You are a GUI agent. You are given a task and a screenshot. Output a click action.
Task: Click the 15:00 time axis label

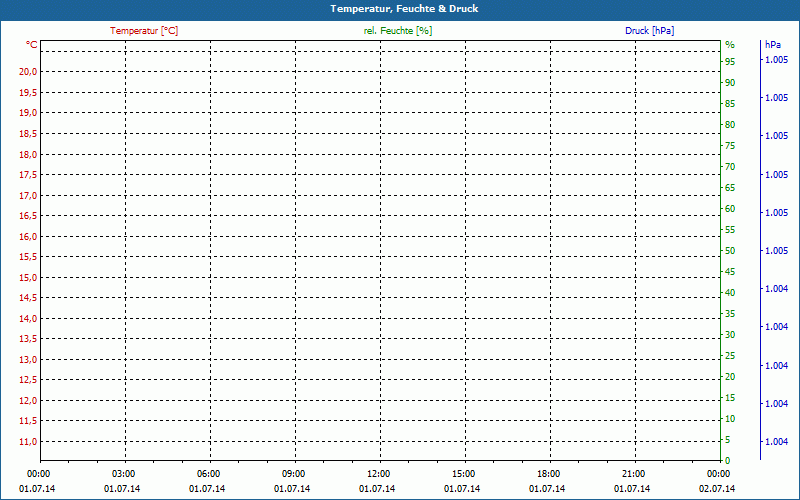(x=463, y=474)
